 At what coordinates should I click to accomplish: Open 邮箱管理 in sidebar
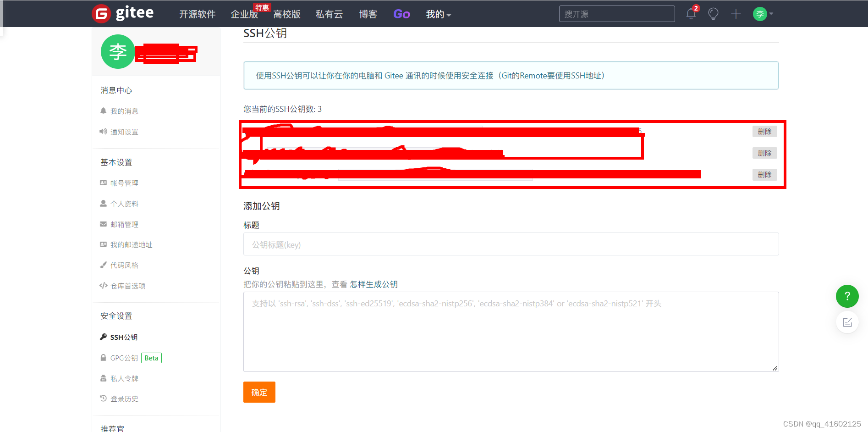(124, 224)
